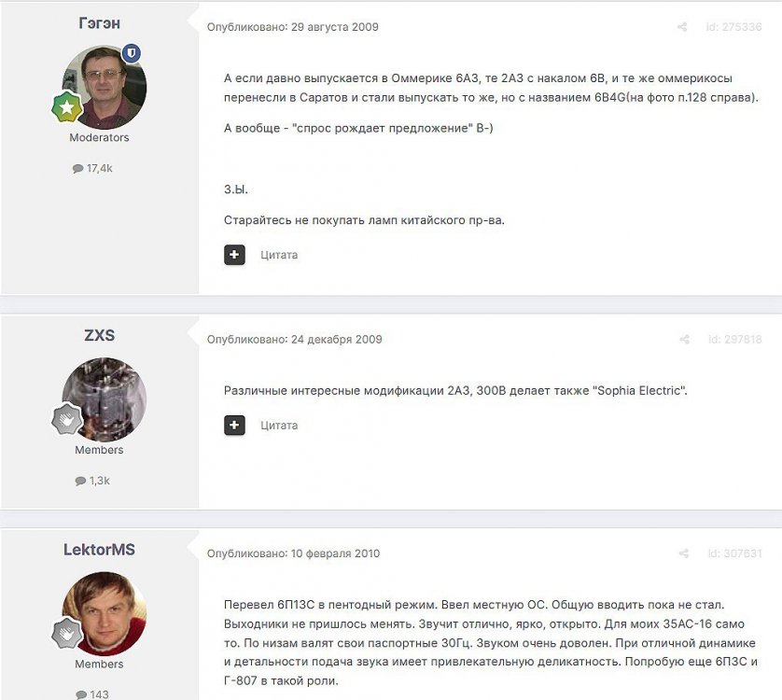Click plus multiquote button on Гэгэн's post
782x700 pixels.
[x=234, y=255]
